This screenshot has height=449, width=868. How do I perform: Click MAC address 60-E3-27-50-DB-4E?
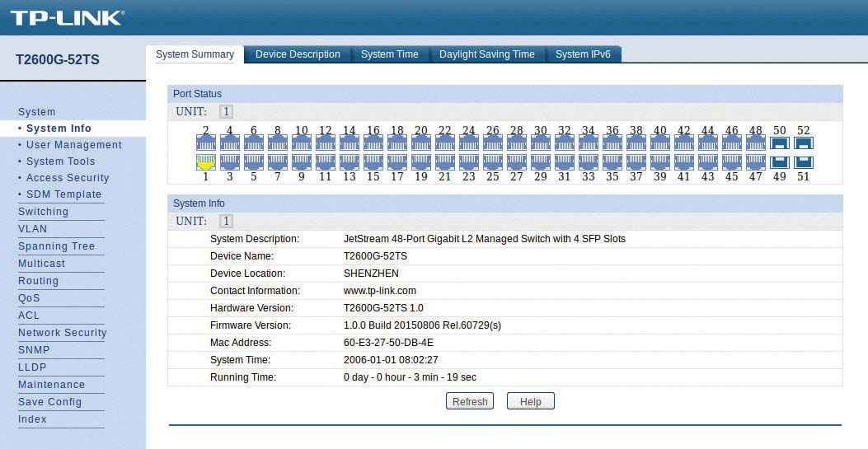point(388,342)
